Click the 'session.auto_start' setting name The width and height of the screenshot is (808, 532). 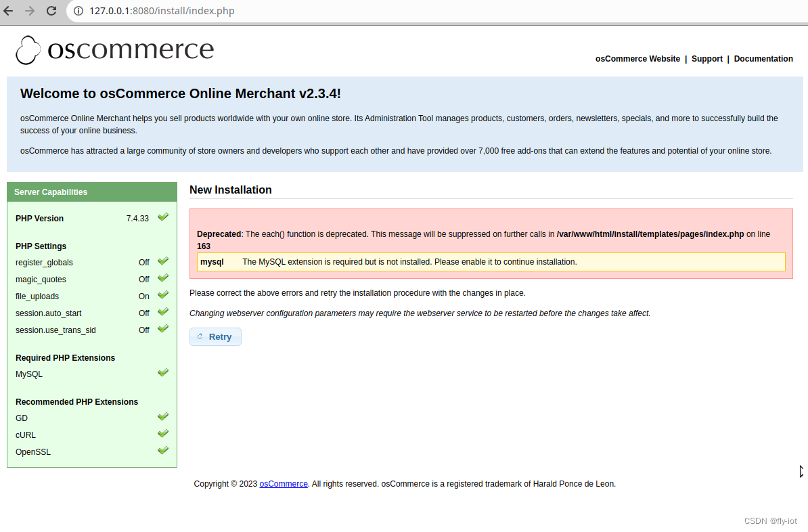tap(49, 313)
